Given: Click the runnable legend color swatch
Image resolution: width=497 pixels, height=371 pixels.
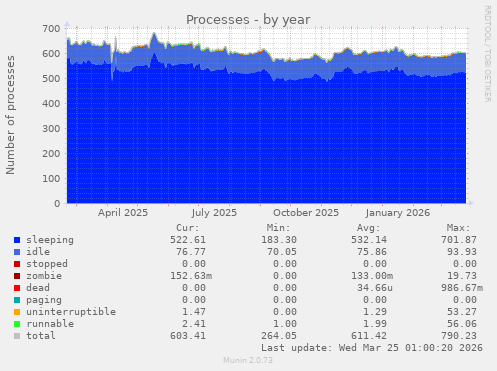Looking at the screenshot, I should click(x=17, y=324).
